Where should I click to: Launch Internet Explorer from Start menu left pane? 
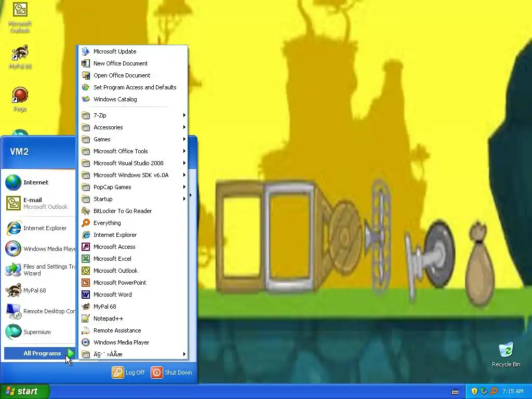point(39,228)
